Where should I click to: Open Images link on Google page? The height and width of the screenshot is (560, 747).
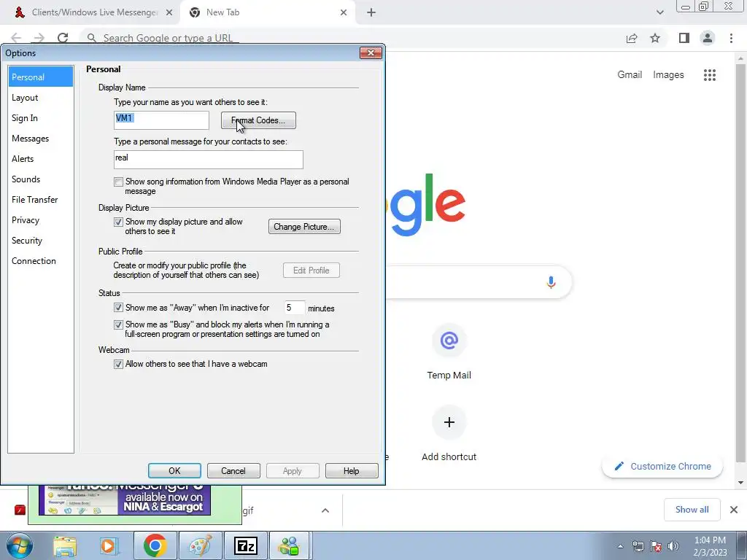[668, 75]
